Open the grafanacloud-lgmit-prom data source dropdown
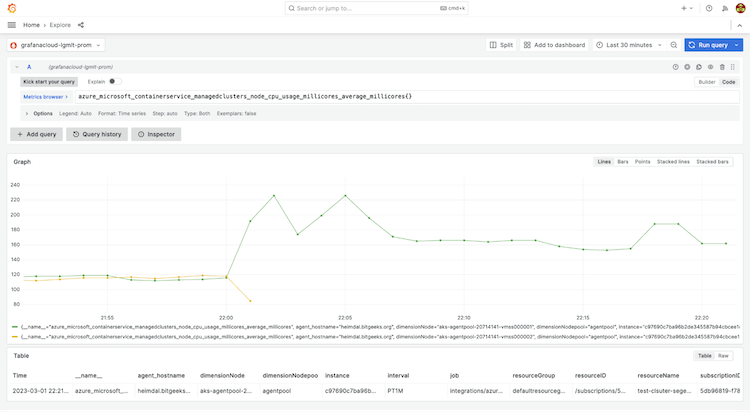Image resolution: width=750 pixels, height=412 pixels. 56,45
